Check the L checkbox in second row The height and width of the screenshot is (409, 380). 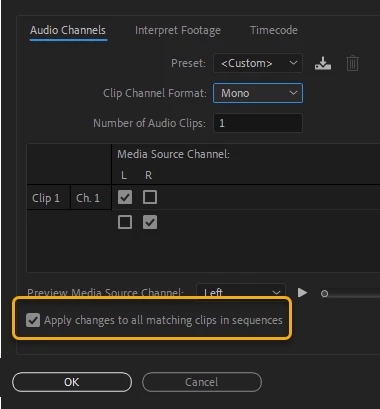click(x=125, y=222)
